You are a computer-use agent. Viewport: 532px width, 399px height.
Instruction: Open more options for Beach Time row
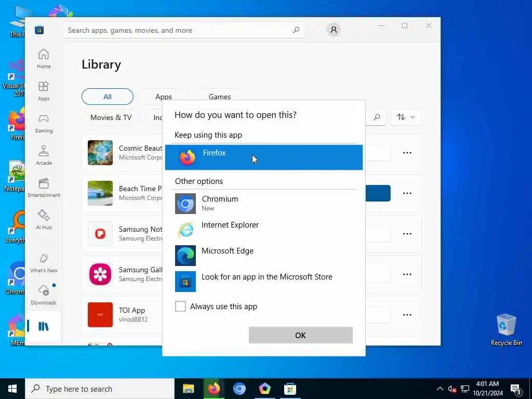point(407,193)
